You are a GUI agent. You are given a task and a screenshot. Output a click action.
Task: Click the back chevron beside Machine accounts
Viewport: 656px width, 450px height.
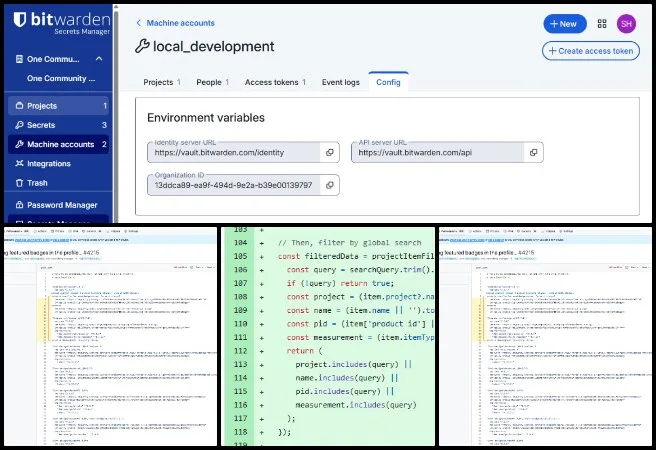(x=138, y=23)
